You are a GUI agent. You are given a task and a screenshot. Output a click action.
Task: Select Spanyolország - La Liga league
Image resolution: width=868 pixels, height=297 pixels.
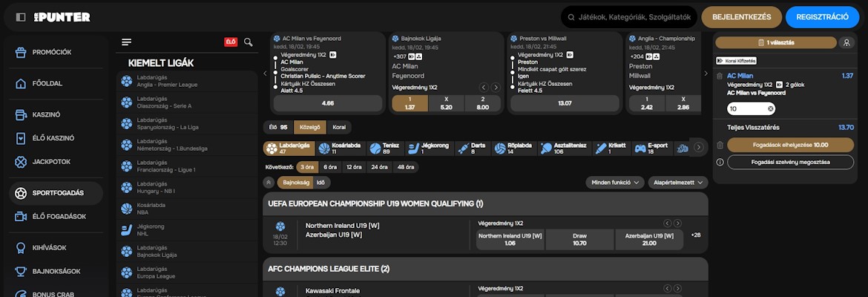point(187,123)
